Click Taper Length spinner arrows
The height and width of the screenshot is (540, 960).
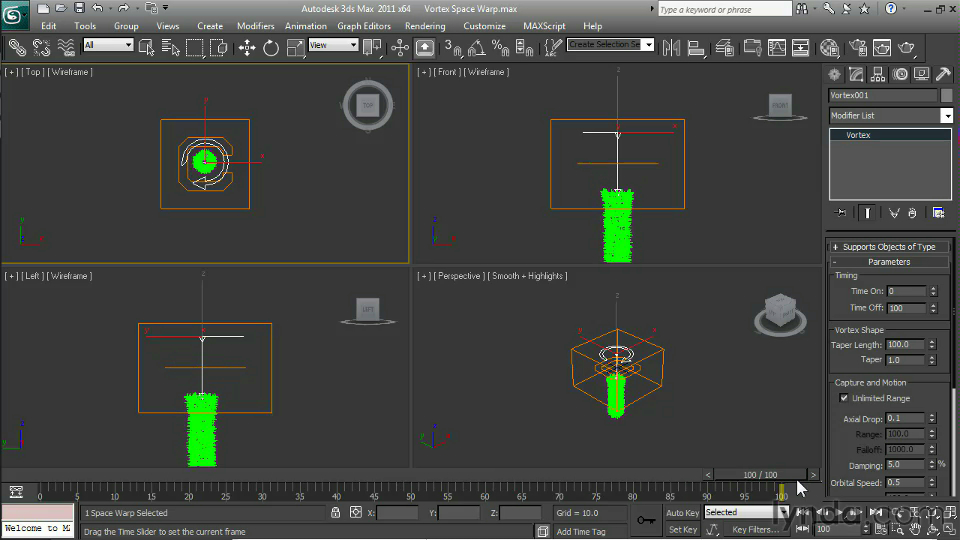pos(932,345)
